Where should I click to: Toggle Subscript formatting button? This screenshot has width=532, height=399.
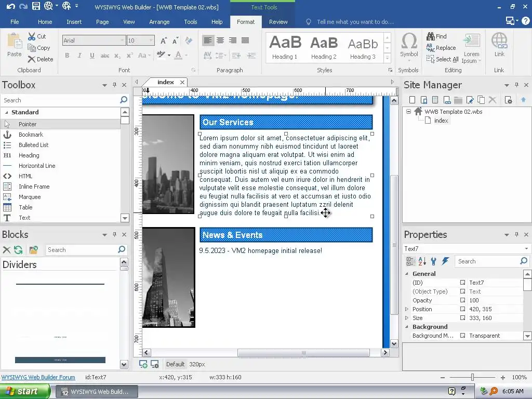(x=117, y=56)
